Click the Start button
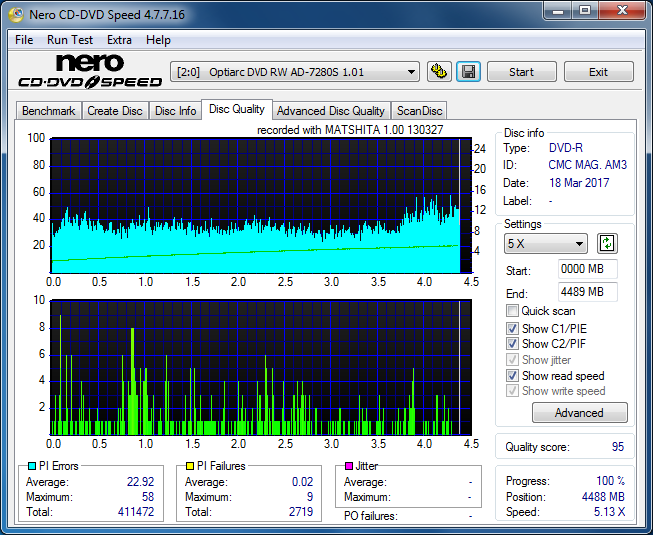653x535 pixels. [x=521, y=72]
